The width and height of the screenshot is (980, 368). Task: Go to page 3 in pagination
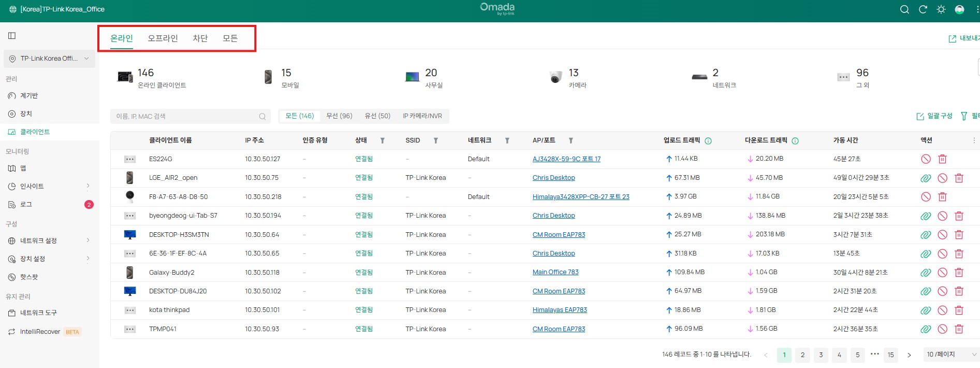pyautogui.click(x=821, y=355)
